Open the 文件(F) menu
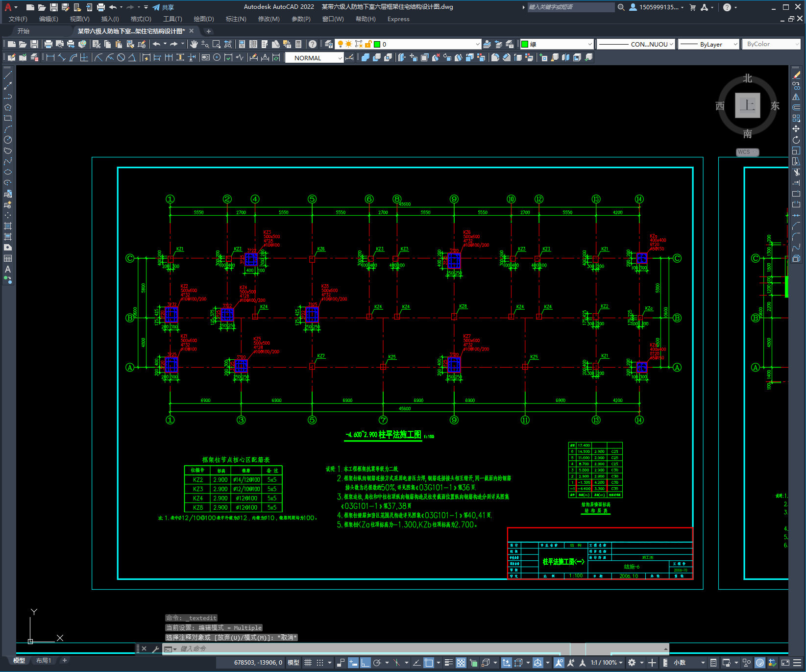 pos(18,19)
